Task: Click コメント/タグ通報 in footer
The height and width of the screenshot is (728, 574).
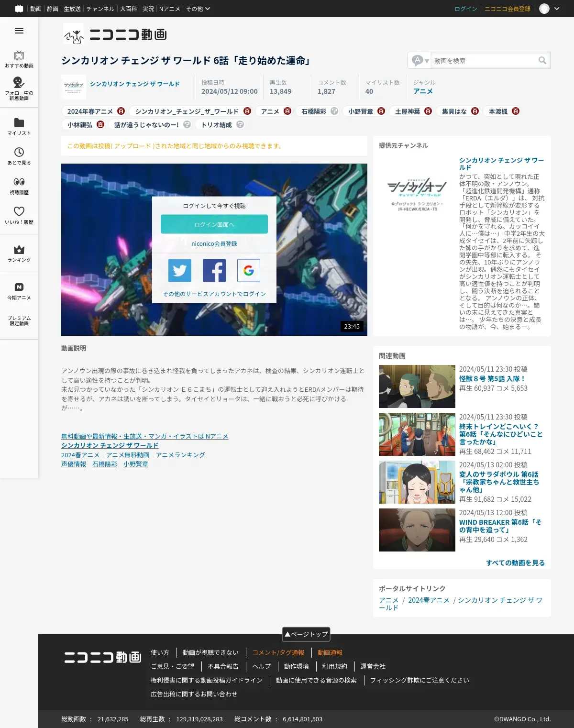Action: click(278, 652)
